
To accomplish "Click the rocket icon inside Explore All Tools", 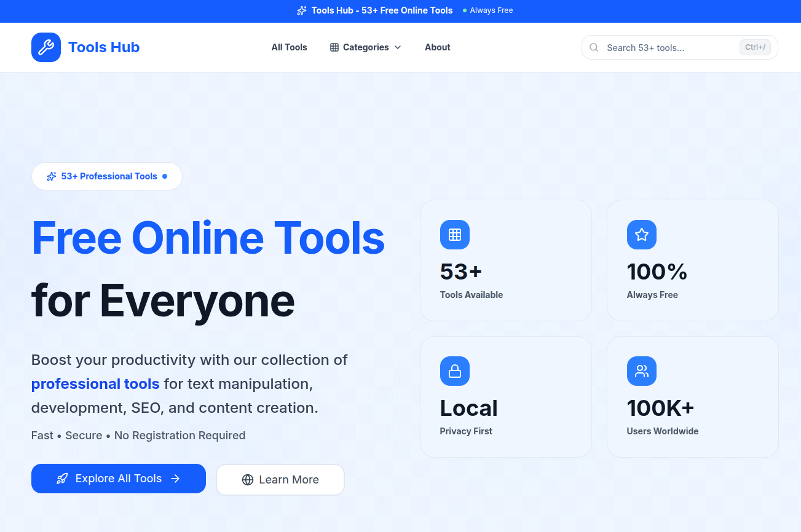I will (x=61, y=479).
